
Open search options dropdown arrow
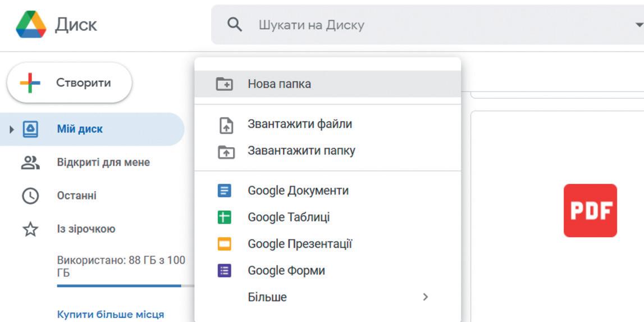pos(638,25)
